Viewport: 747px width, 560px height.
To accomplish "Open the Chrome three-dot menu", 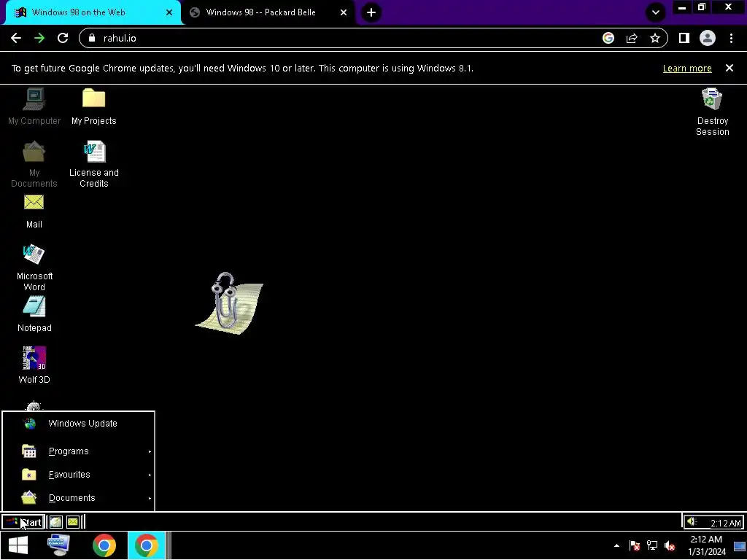I will pyautogui.click(x=731, y=38).
